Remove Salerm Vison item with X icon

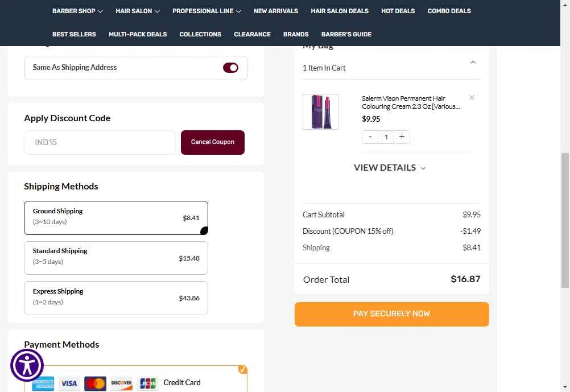tap(472, 97)
